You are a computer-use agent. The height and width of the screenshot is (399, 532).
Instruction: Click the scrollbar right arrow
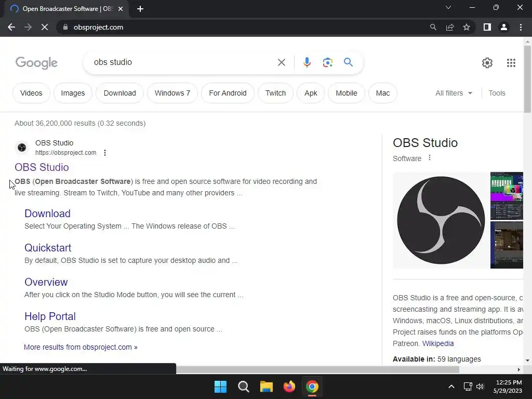(519, 369)
